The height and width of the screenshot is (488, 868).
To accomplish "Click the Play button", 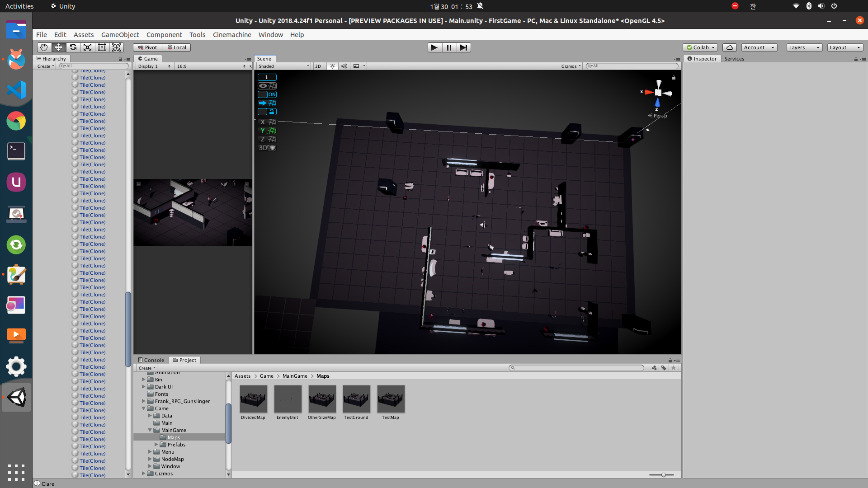I will tap(434, 47).
